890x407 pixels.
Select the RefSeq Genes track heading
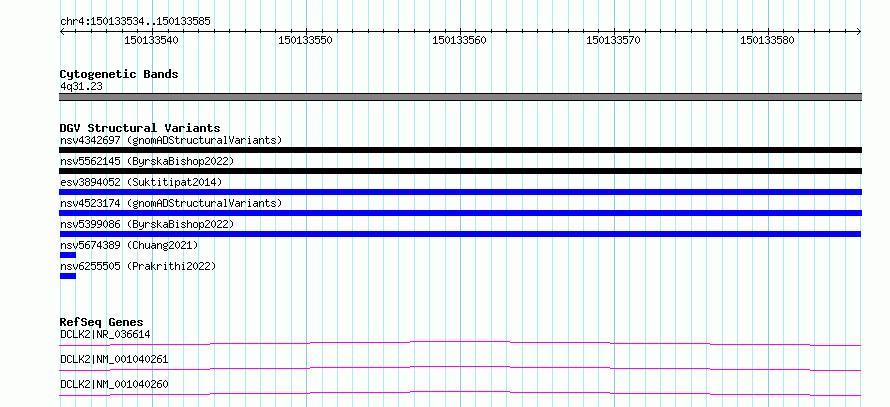coord(102,322)
